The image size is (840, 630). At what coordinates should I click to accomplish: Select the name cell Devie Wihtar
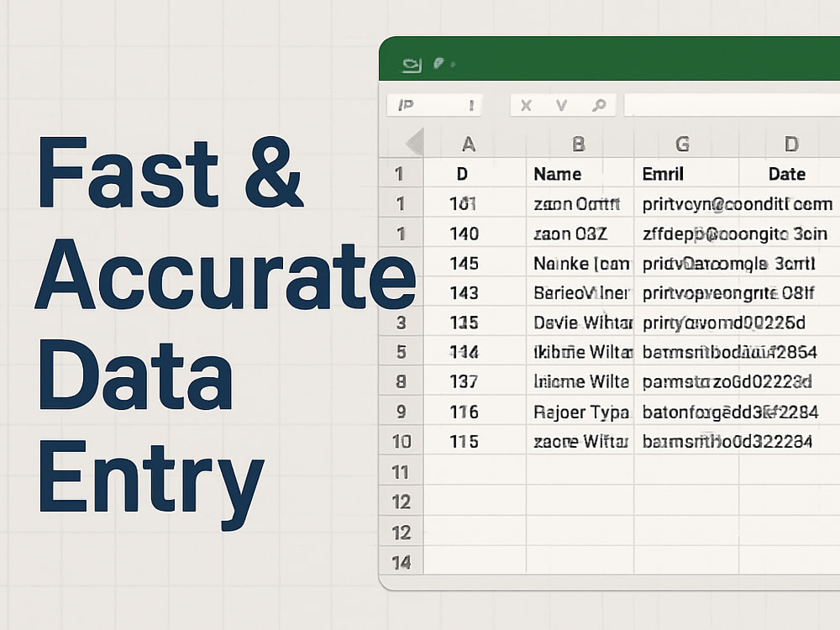coord(580,322)
